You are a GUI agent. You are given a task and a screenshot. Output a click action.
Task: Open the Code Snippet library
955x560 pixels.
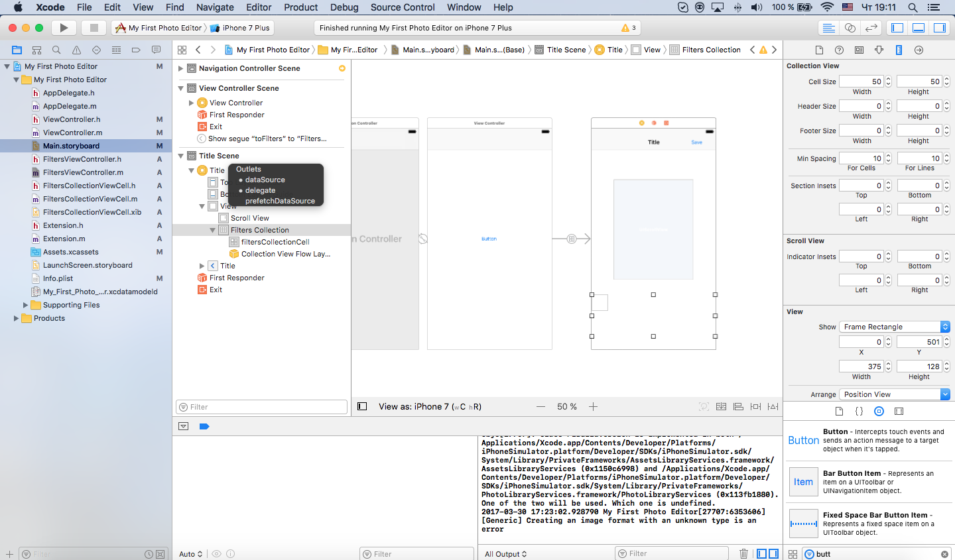[859, 411]
